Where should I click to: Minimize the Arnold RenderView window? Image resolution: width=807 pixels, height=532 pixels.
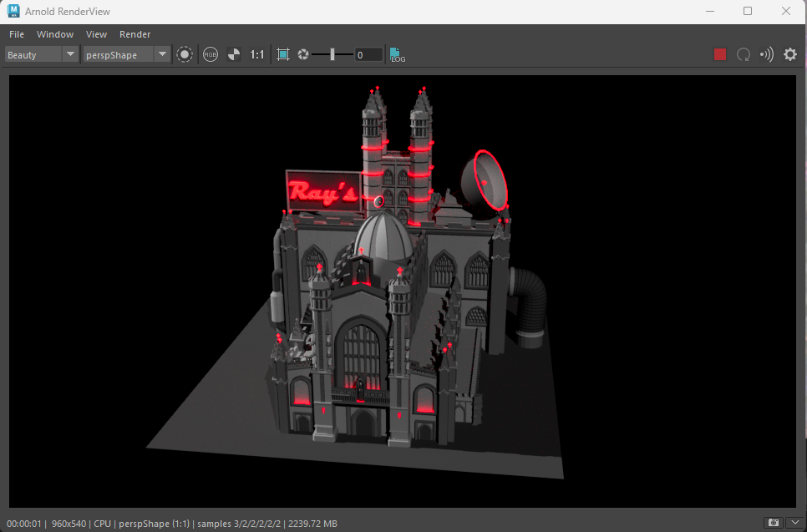tap(710, 11)
